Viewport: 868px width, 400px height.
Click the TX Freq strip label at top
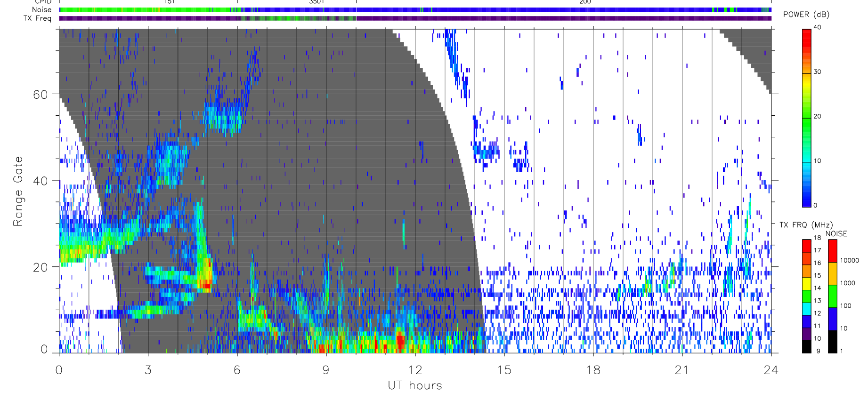tap(37, 18)
